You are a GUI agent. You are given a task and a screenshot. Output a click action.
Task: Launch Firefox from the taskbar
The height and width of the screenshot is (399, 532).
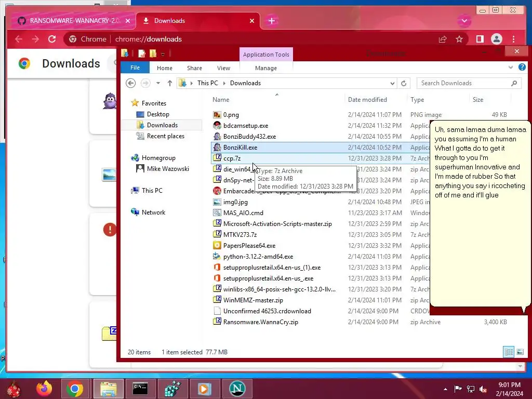(x=44, y=389)
